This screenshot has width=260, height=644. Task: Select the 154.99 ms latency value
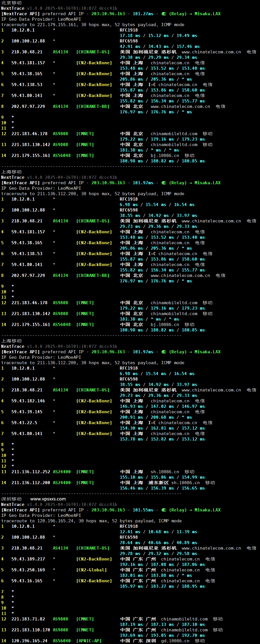click(x=193, y=477)
